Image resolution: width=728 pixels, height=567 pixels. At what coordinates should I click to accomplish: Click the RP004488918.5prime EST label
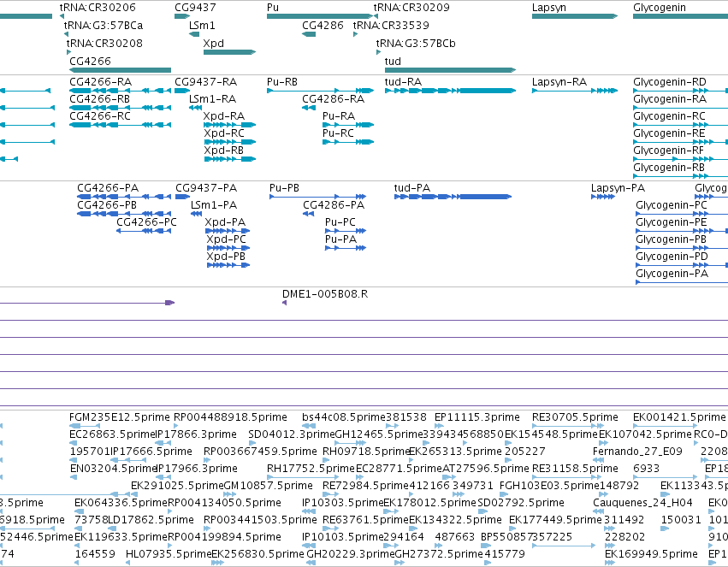(x=230, y=417)
